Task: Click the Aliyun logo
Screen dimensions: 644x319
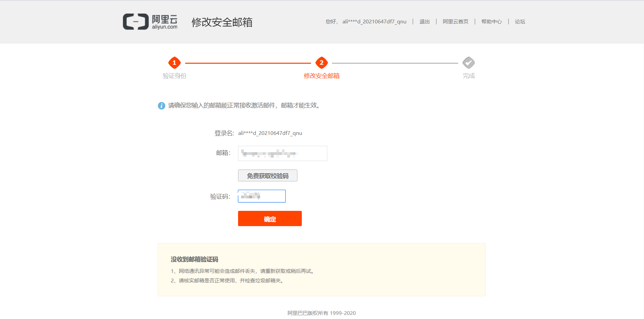Action: [x=150, y=22]
